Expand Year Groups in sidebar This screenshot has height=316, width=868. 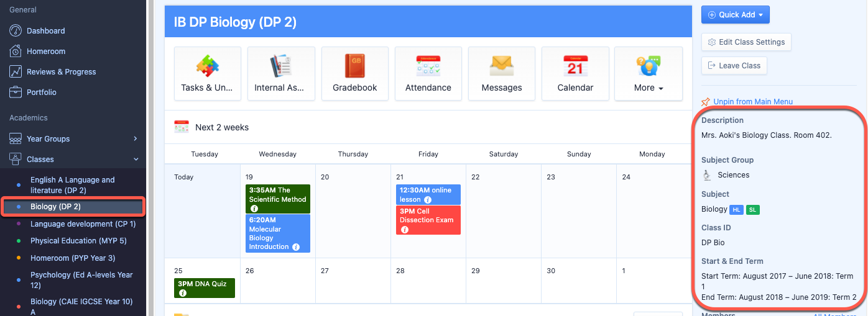click(73, 138)
